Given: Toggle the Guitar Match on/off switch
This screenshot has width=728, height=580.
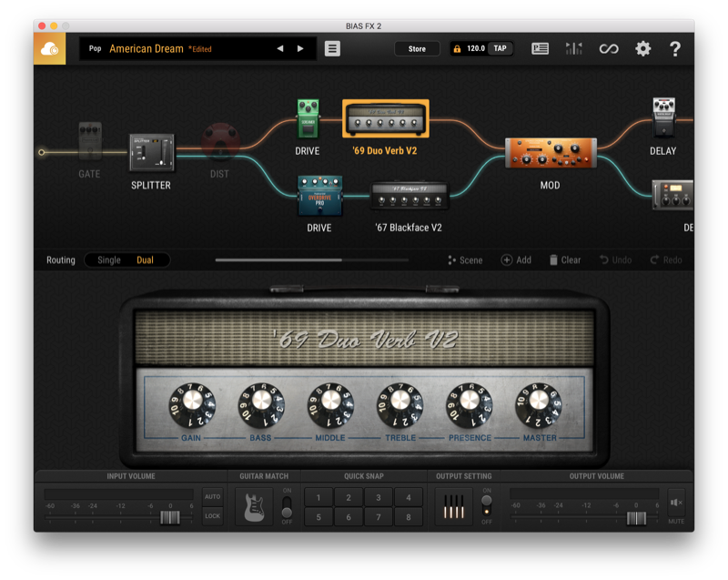Looking at the screenshot, I should click(x=287, y=506).
